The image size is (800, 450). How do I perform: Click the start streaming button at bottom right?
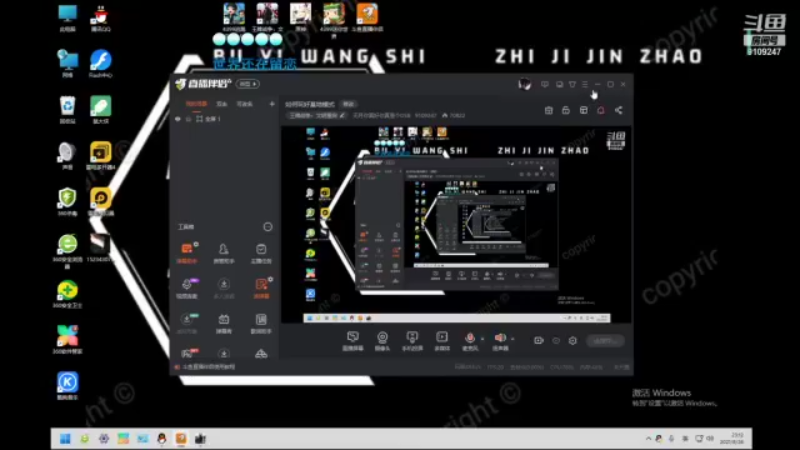coord(605,340)
